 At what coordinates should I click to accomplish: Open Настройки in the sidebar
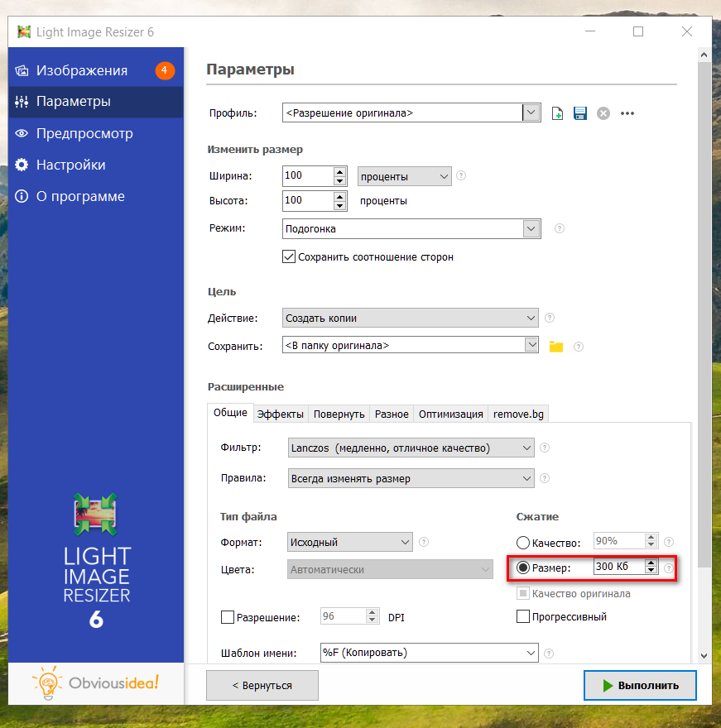(x=96, y=165)
